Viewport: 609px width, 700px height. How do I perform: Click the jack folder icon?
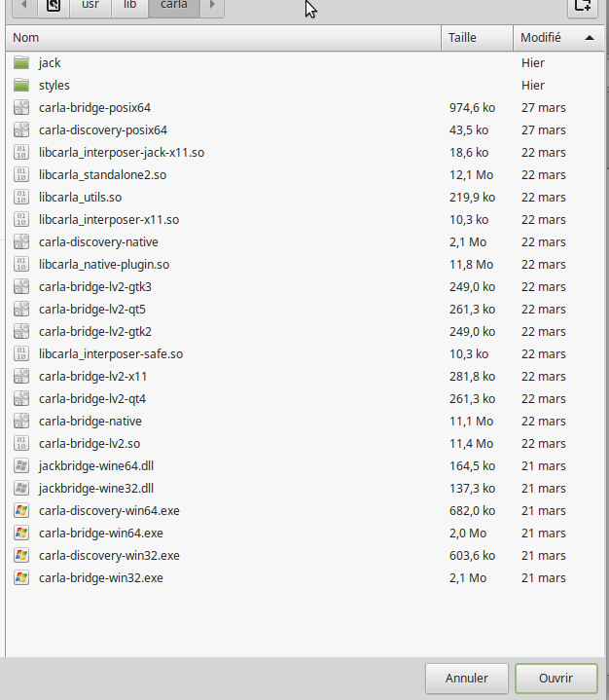click(21, 63)
